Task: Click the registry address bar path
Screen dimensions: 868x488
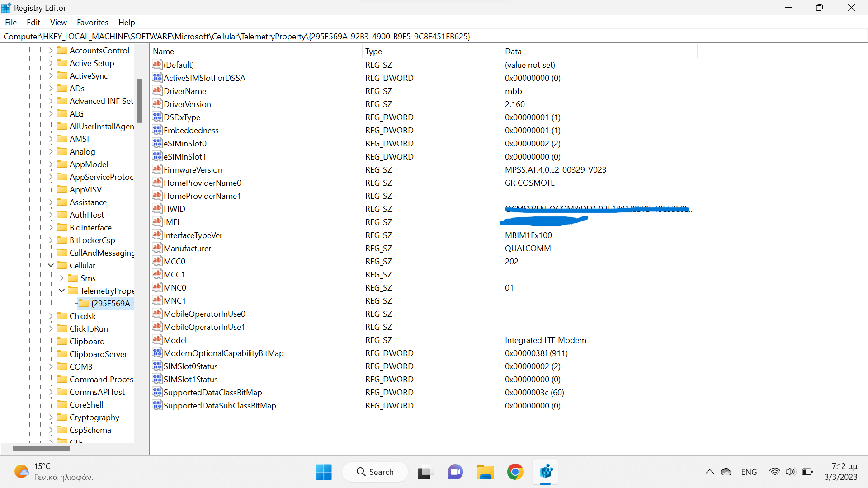Action: click(237, 36)
